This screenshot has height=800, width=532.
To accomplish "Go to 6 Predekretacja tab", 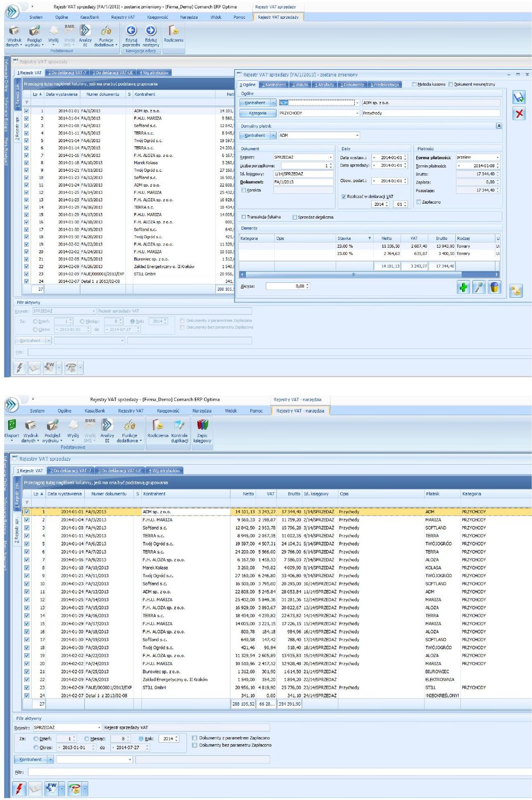I will pos(385,84).
